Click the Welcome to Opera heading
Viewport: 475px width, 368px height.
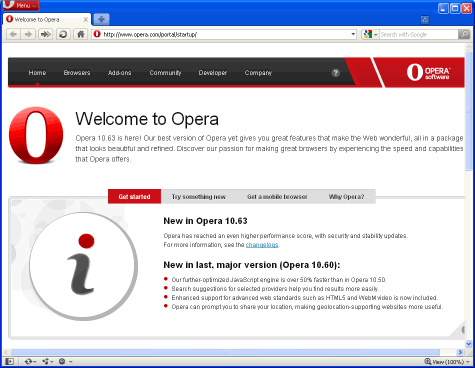147,119
